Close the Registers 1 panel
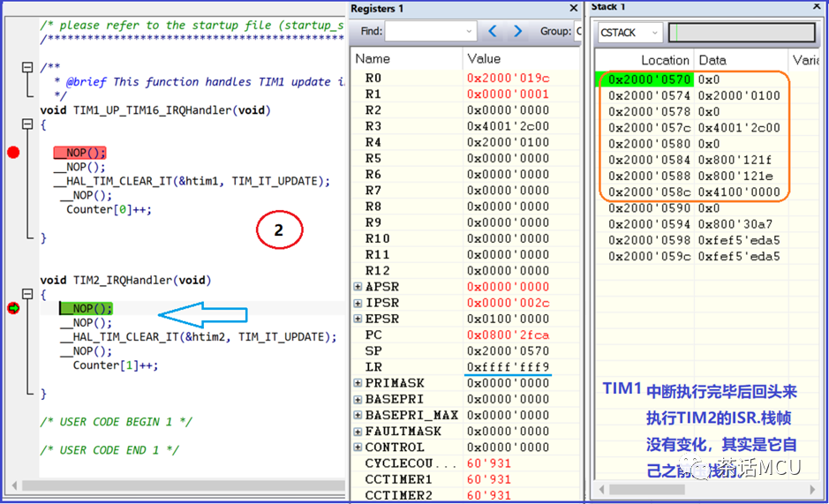This screenshot has height=504, width=829. (574, 8)
